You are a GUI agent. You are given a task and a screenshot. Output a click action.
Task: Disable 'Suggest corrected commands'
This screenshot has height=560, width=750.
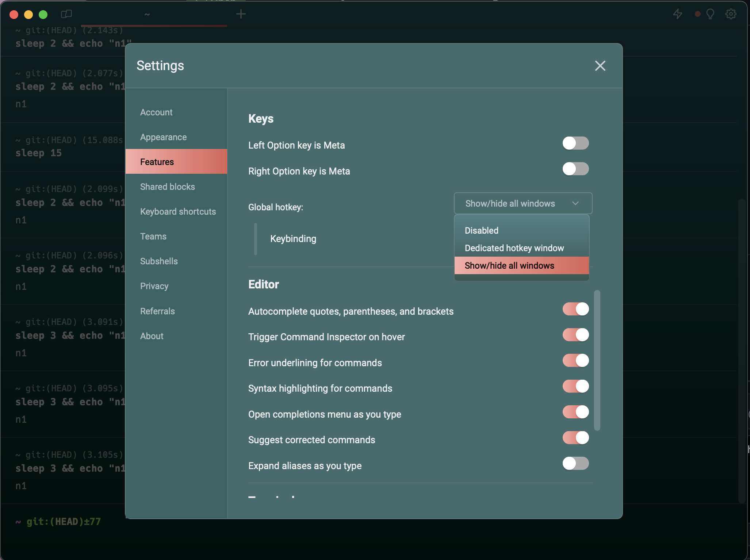(x=576, y=438)
